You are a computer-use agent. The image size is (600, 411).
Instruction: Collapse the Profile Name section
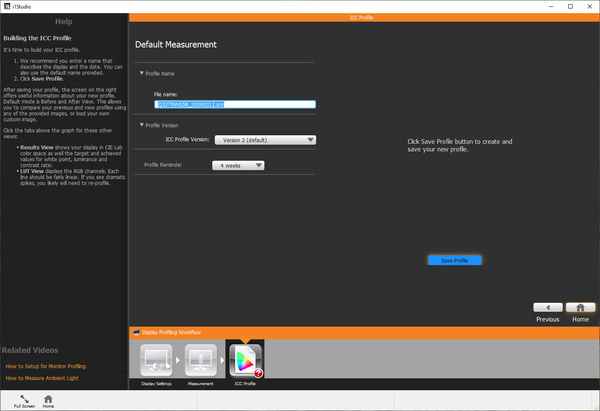click(x=141, y=73)
